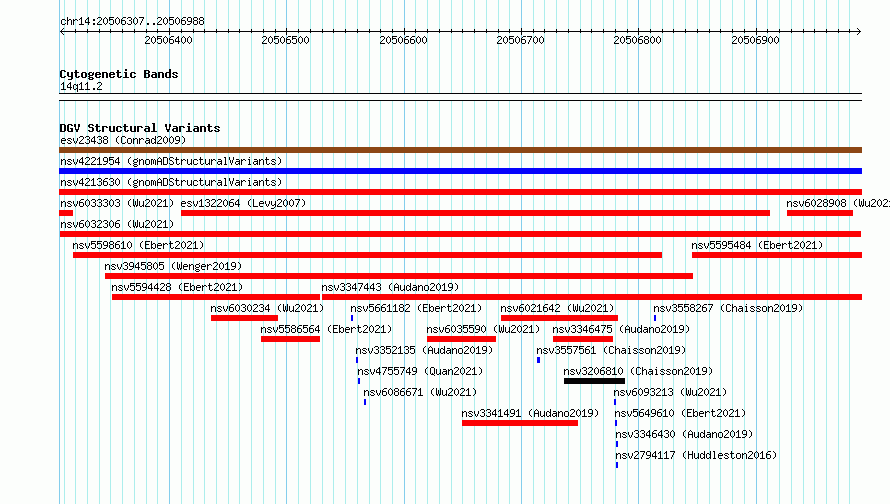
Task: Click nsv6021642 (Wu2021) label
Action: click(x=557, y=308)
